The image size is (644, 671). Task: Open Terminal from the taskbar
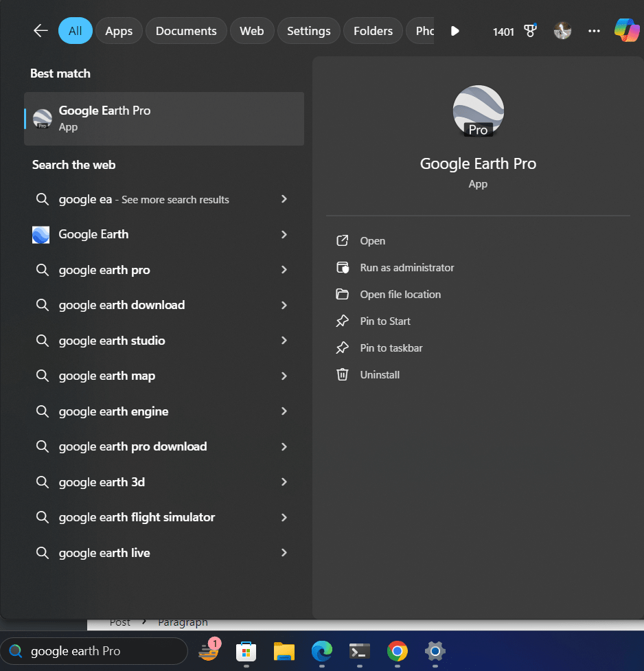click(360, 651)
